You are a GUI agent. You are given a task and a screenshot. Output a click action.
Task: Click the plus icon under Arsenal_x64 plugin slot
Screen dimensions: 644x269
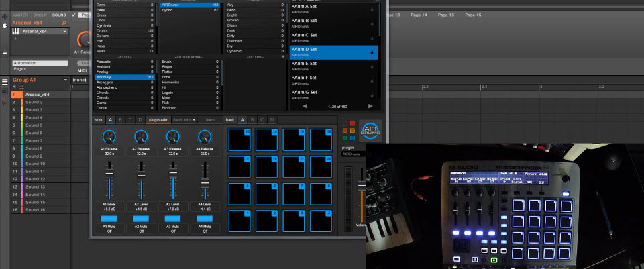15,38
